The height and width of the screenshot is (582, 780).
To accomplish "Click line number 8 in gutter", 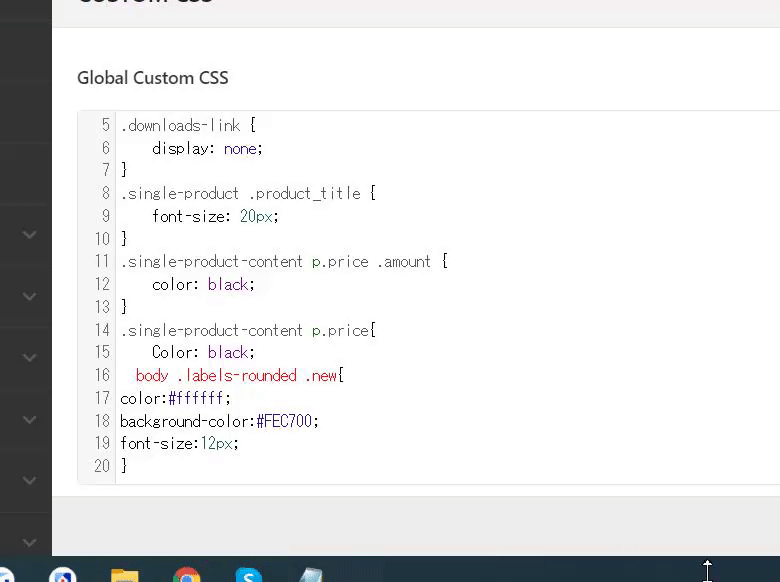I will [x=105, y=193].
